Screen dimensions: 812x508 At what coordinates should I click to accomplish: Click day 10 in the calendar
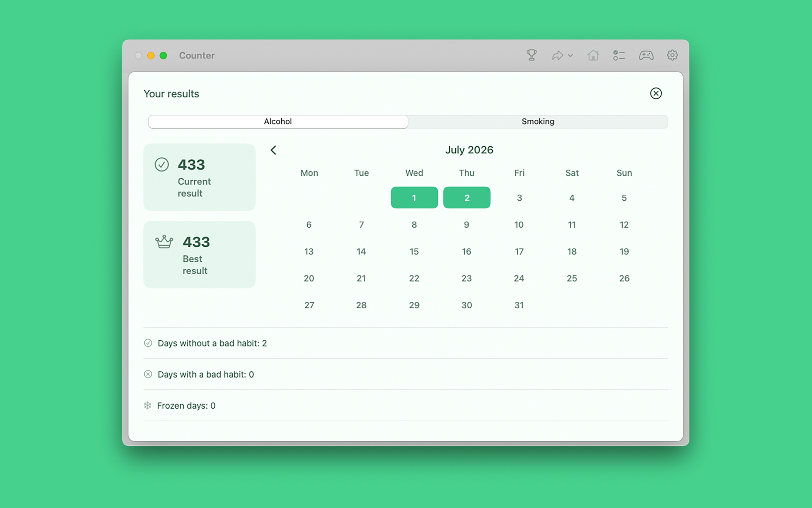519,225
